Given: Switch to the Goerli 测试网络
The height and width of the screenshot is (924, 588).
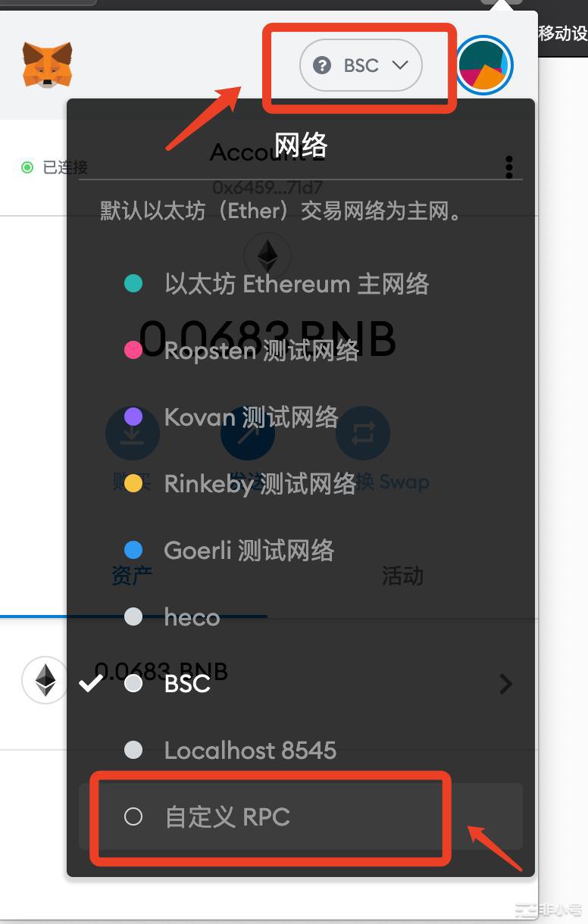Looking at the screenshot, I should tap(249, 550).
